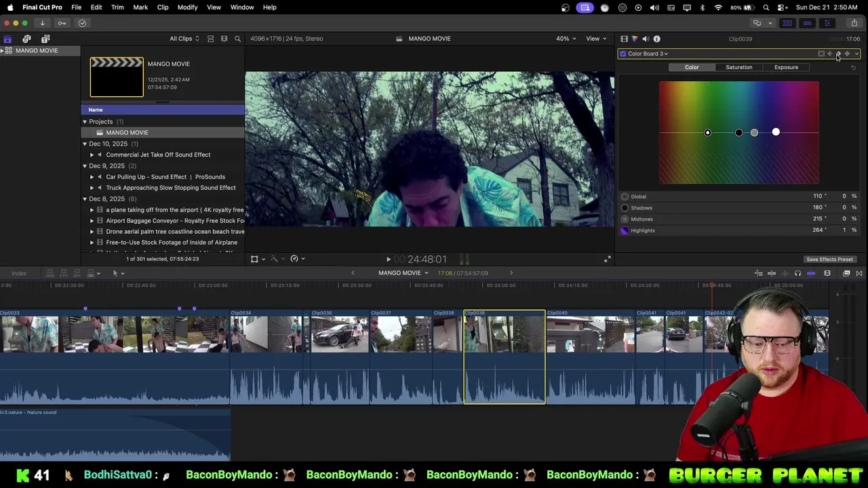Add a keyframe in Color Board header
868x488 pixels.
click(847, 54)
